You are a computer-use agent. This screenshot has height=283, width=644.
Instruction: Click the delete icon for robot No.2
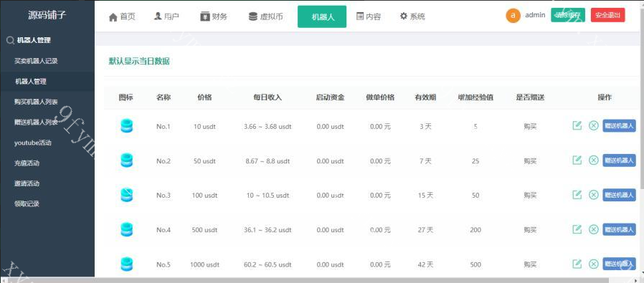(x=594, y=160)
